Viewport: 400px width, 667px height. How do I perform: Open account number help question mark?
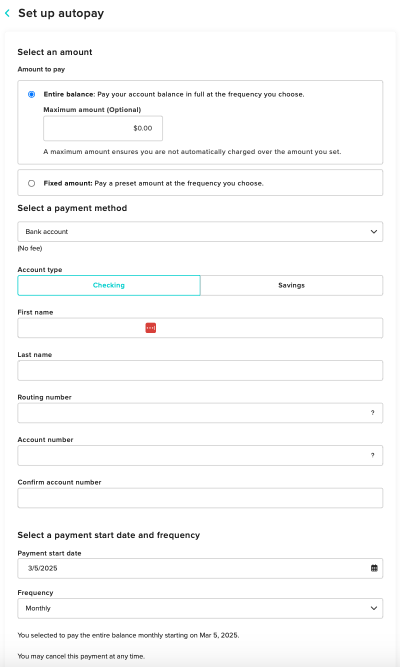click(372, 455)
